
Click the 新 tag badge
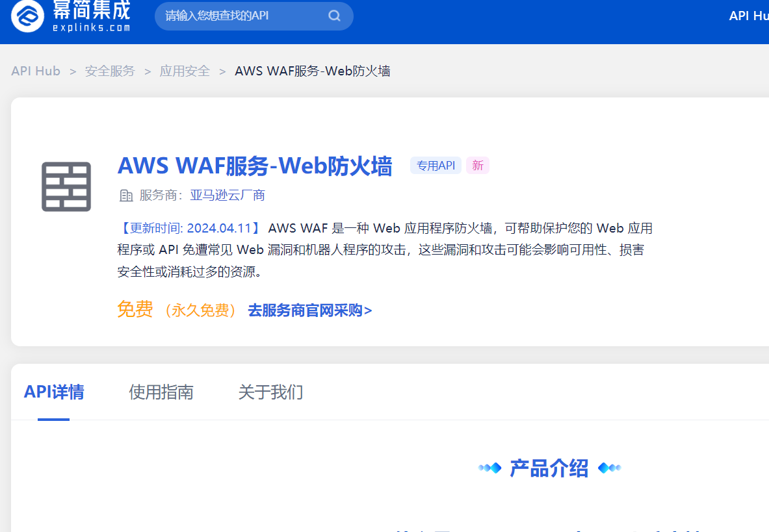click(x=478, y=166)
